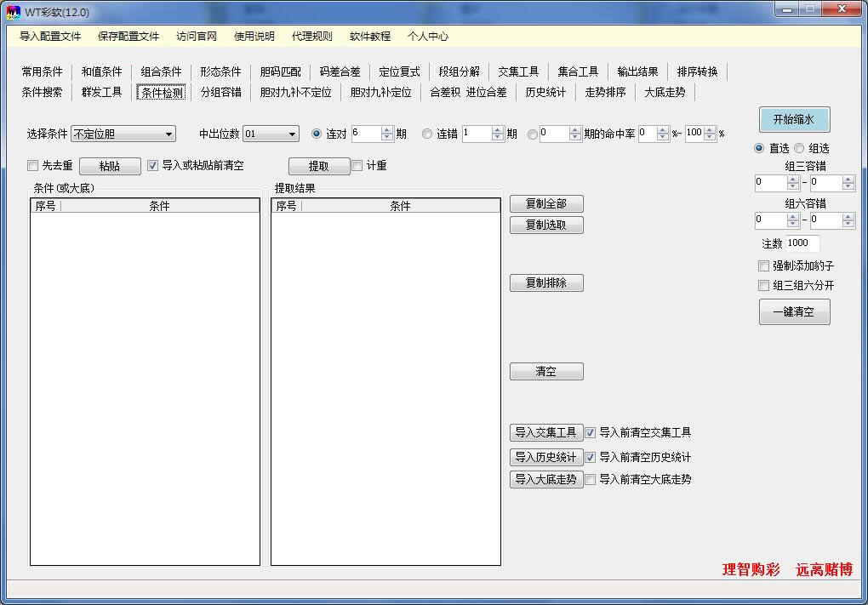Open the 个人中心 menu

pos(426,37)
